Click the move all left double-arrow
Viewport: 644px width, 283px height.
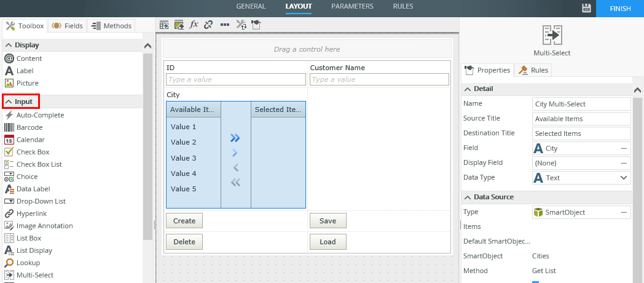point(235,182)
